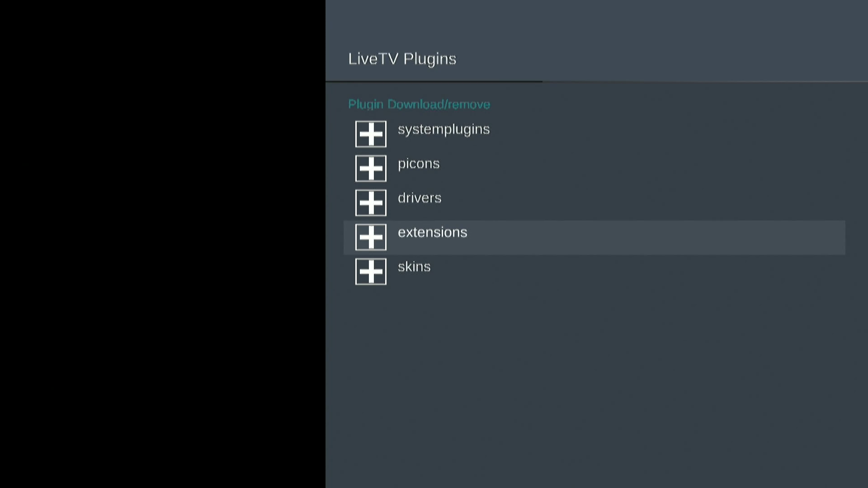Click the lighter divider line right of dark segment
This screenshot has width=868, height=488.
click(705, 82)
